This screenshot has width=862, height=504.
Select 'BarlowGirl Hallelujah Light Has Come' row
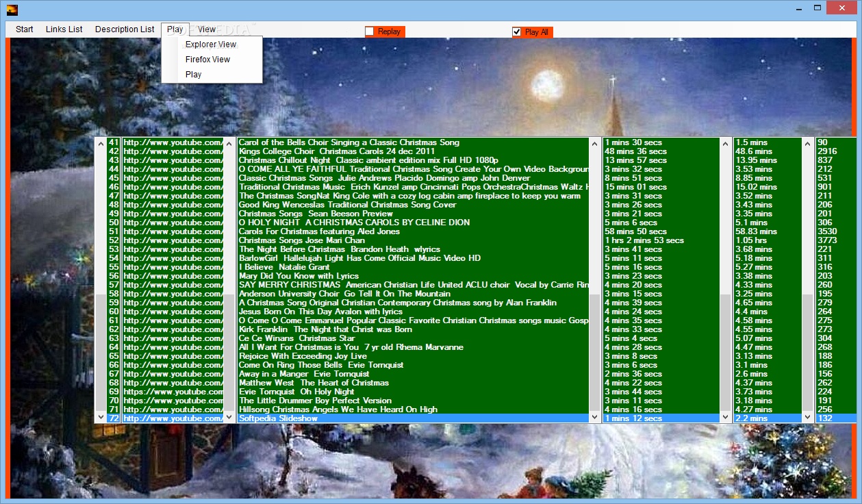pyautogui.click(x=413, y=258)
